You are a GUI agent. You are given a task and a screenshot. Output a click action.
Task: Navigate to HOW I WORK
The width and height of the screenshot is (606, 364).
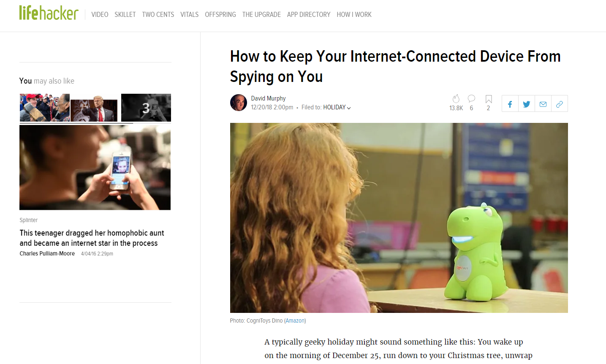pyautogui.click(x=354, y=14)
